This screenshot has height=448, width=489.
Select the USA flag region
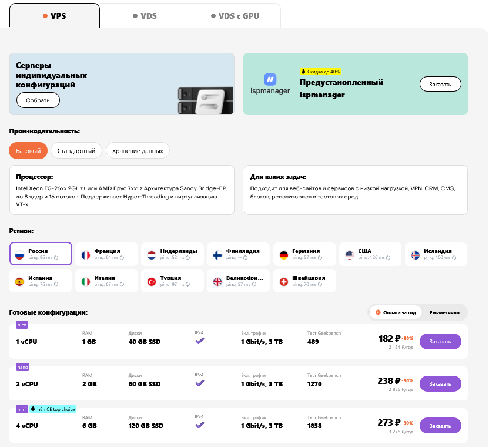tap(349, 254)
